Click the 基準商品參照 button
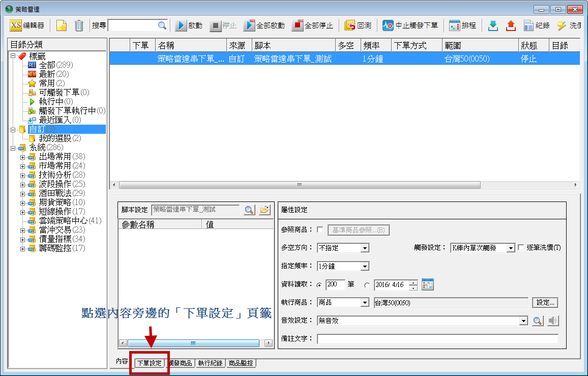Viewport: 588px width, 376px height. pyautogui.click(x=359, y=230)
